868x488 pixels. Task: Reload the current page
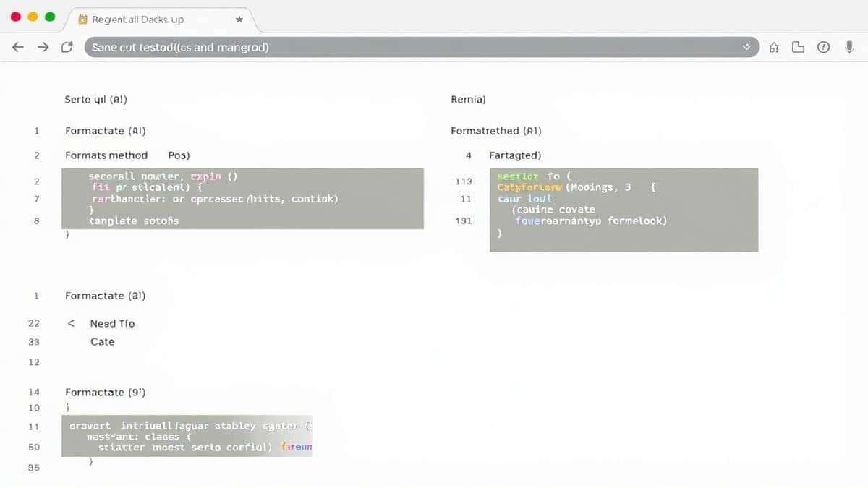67,46
